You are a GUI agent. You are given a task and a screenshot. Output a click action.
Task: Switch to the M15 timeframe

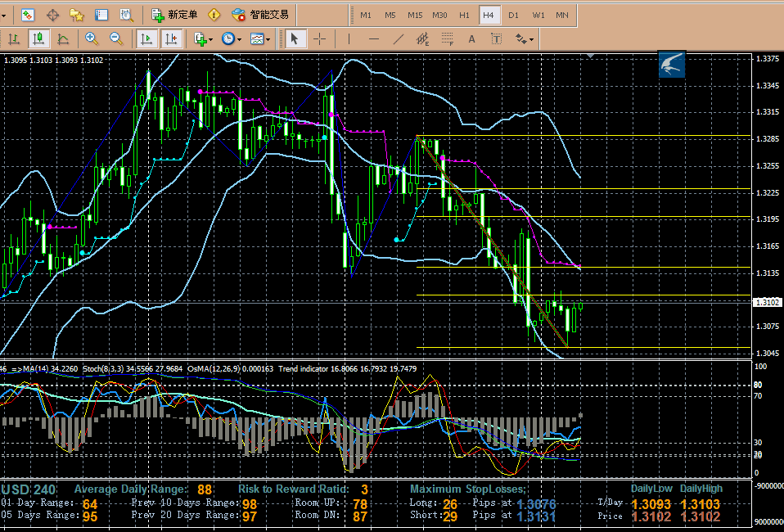(415, 15)
